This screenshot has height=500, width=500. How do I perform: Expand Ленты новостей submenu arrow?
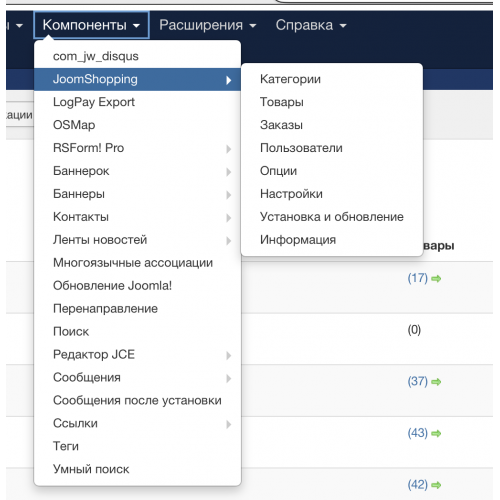coord(228,241)
